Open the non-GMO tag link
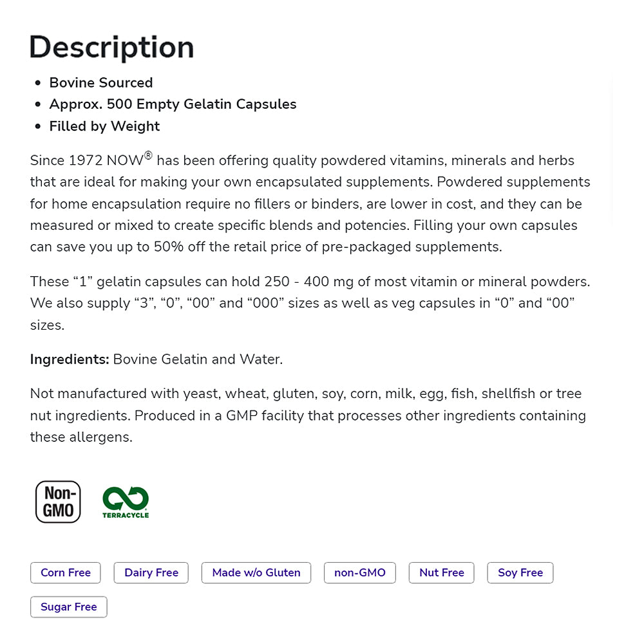Screen dimensions: 644x644 pos(360,573)
